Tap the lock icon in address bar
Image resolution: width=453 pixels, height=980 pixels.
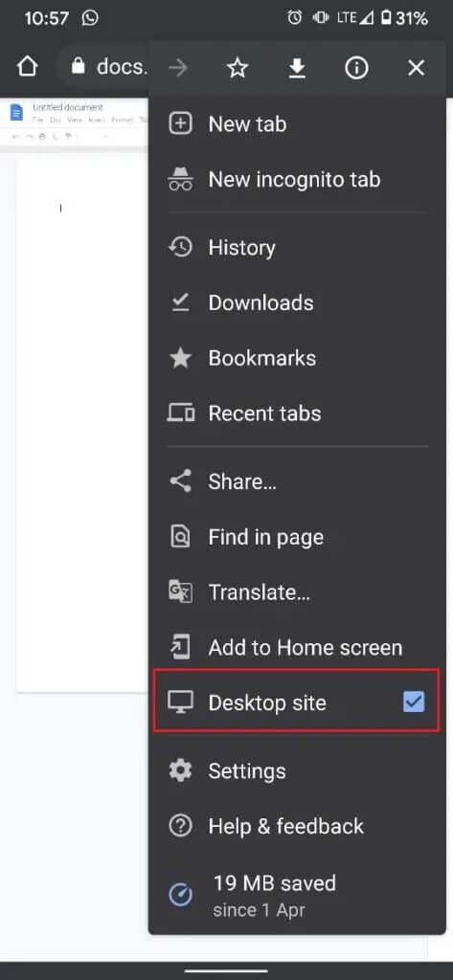coord(79,67)
